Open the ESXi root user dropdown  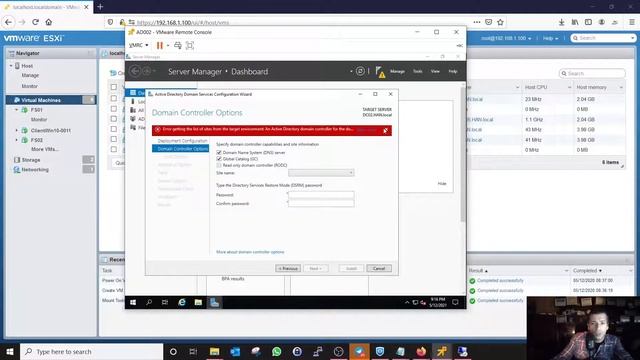point(506,38)
